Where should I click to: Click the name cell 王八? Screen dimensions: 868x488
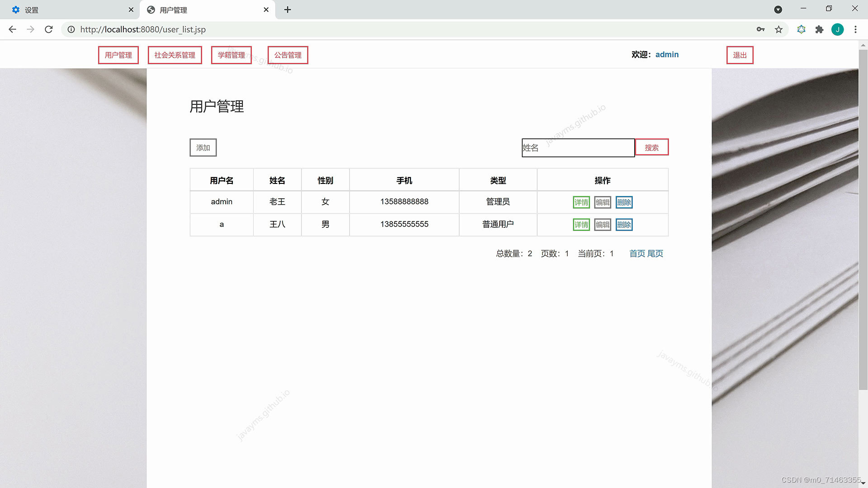click(277, 224)
